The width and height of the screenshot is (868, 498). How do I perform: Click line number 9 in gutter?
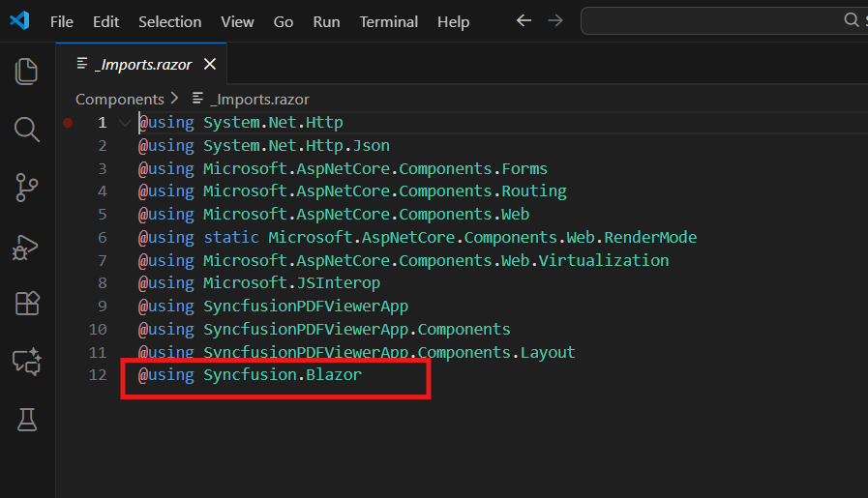(x=103, y=306)
